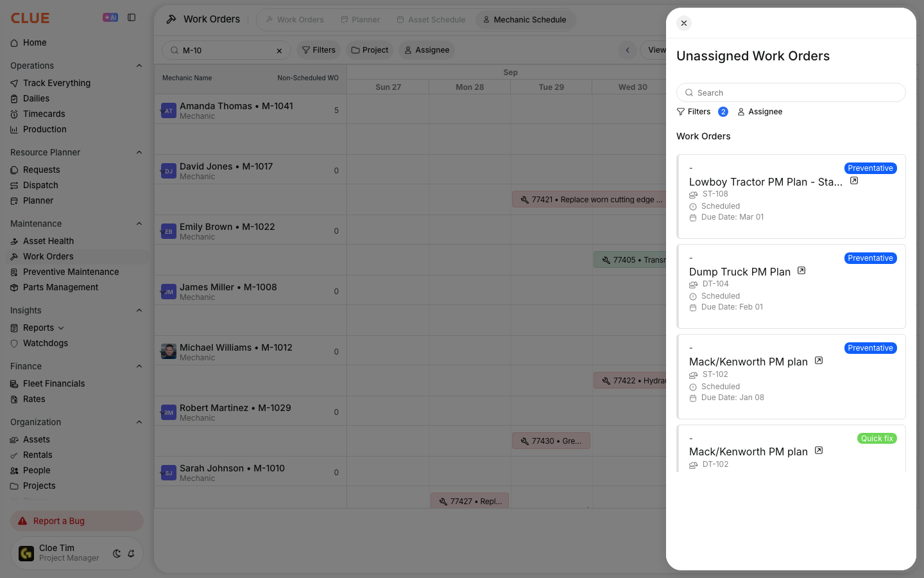This screenshot has width=924, height=578.
Task: Click Assignee filter in Unassigned panel
Action: click(x=760, y=112)
